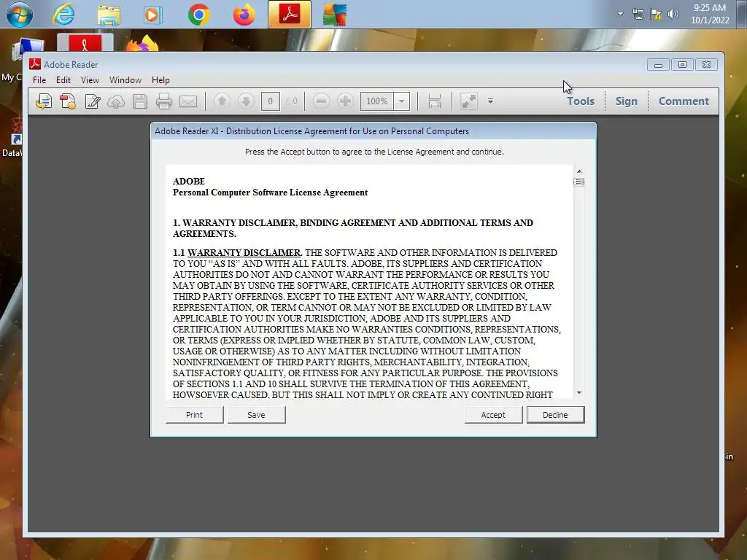Open Google Chrome from taskbar
This screenshot has width=747, height=560.
coord(198,15)
